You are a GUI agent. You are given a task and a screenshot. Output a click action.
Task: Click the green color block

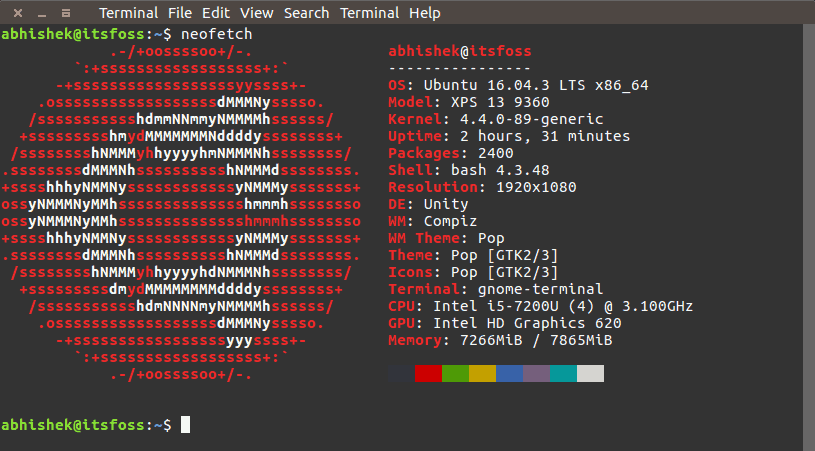[x=455, y=373]
